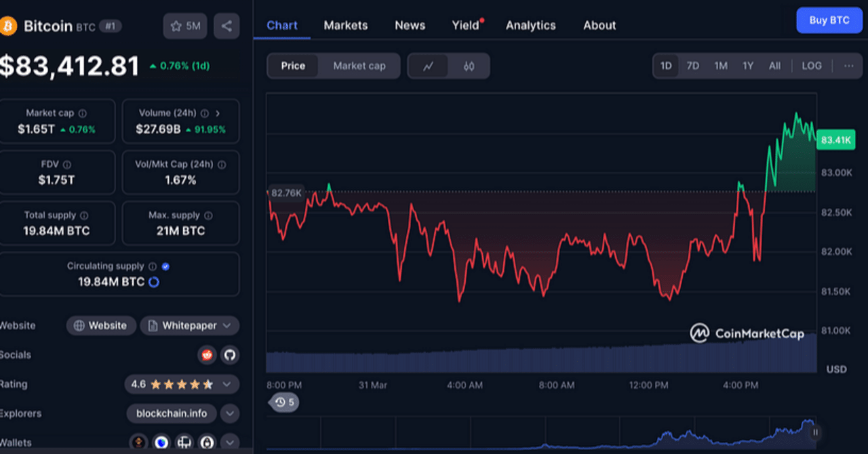Select the line chart mode icon
Viewport: 868px width, 454px height.
[x=429, y=66]
